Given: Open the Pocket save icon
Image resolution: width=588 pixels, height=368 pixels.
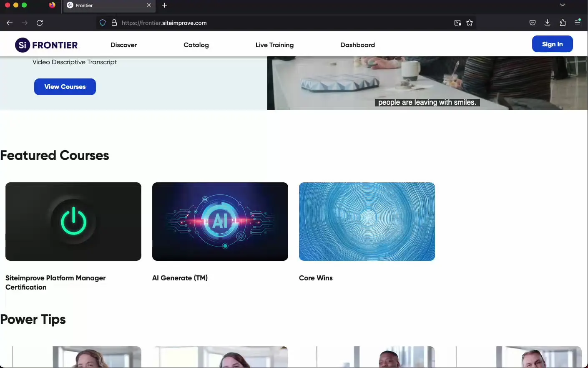Looking at the screenshot, I should [533, 23].
